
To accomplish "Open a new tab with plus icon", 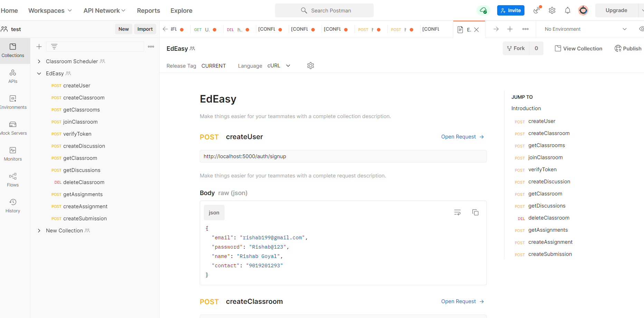I will point(510,29).
